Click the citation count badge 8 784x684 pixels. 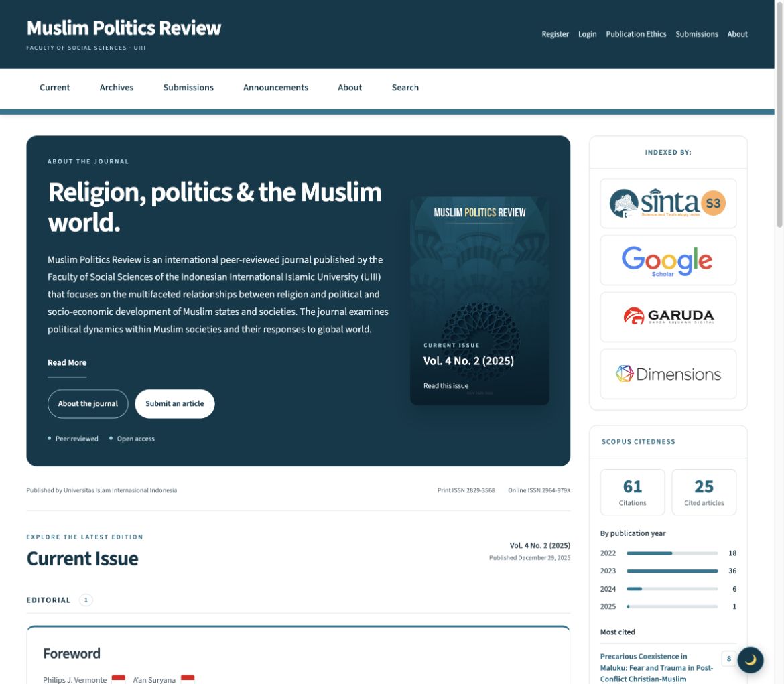(728, 659)
